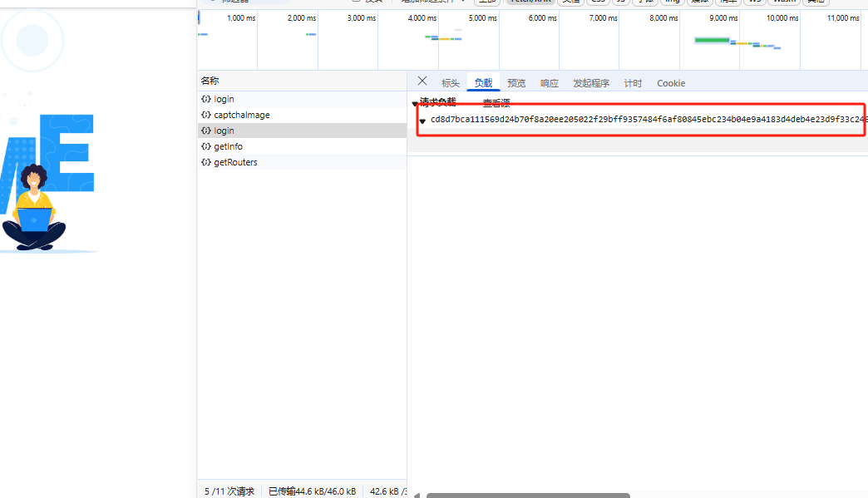
Task: Click the XHR icon beside captchaImage
Action: 206,115
